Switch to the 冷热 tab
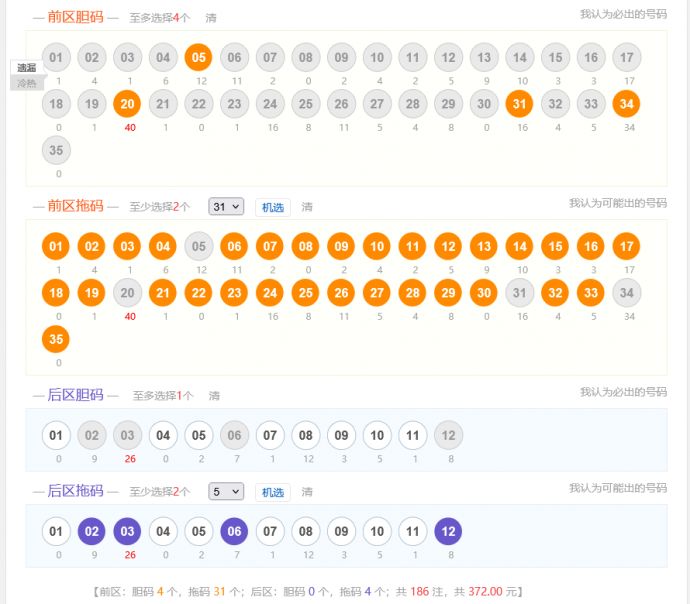 [26, 83]
